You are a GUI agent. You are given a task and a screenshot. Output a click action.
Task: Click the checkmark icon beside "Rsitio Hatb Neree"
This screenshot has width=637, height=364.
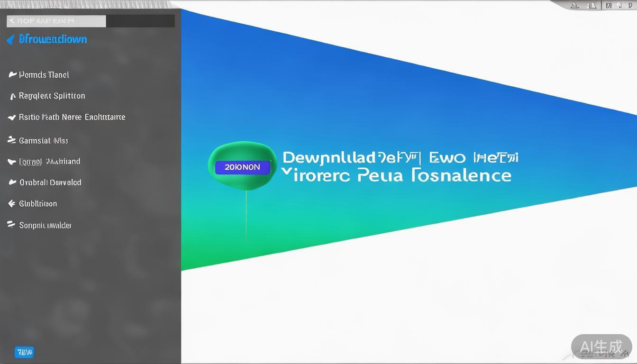click(12, 118)
